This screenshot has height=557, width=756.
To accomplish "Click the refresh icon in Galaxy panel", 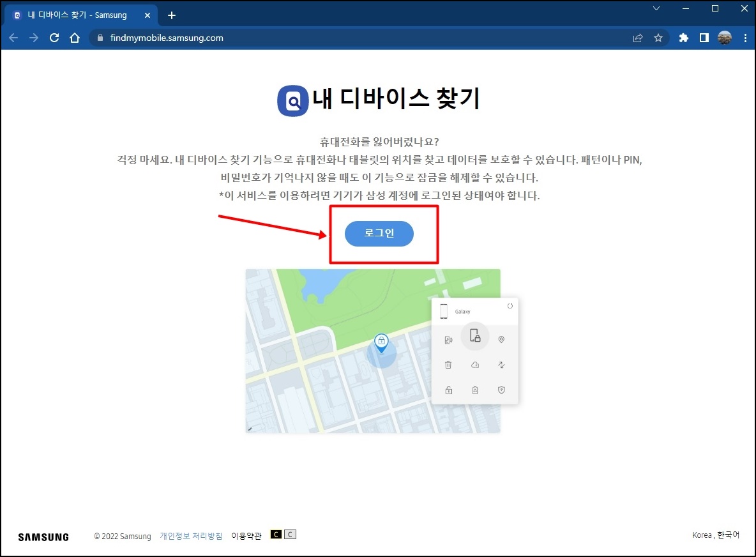I will pyautogui.click(x=510, y=306).
